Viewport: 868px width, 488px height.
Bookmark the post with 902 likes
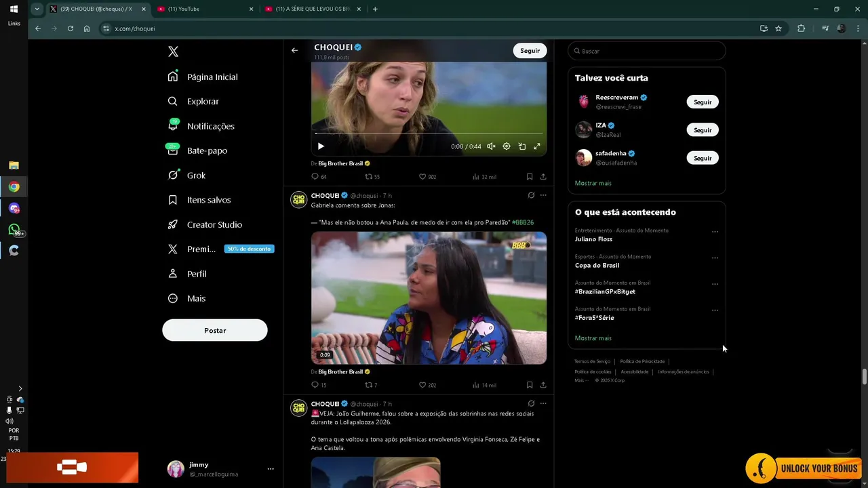point(530,177)
